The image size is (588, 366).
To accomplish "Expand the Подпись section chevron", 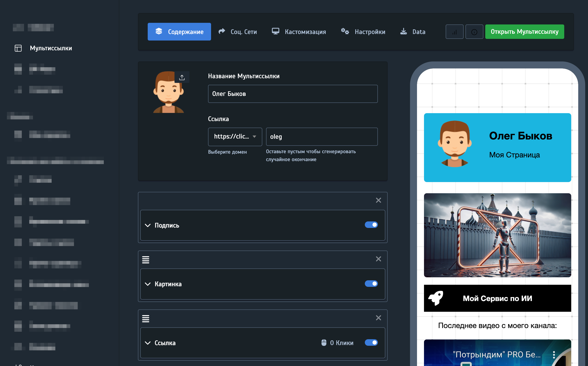I will pyautogui.click(x=147, y=225).
